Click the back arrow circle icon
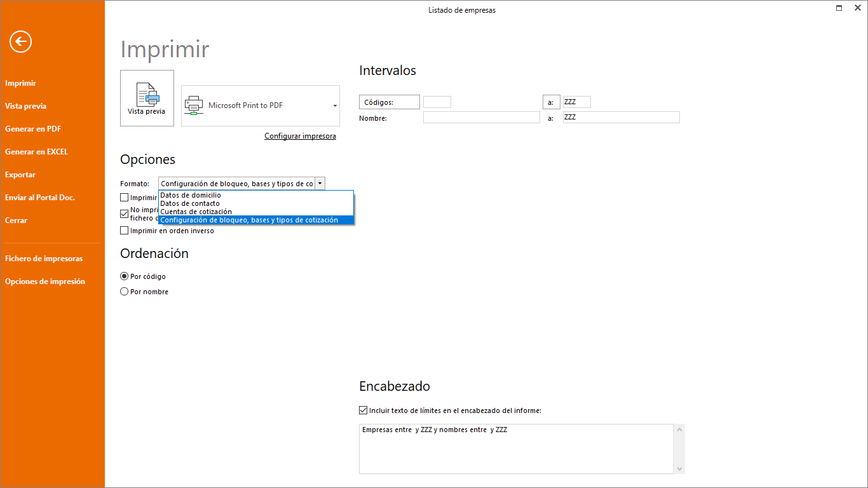 (x=20, y=42)
